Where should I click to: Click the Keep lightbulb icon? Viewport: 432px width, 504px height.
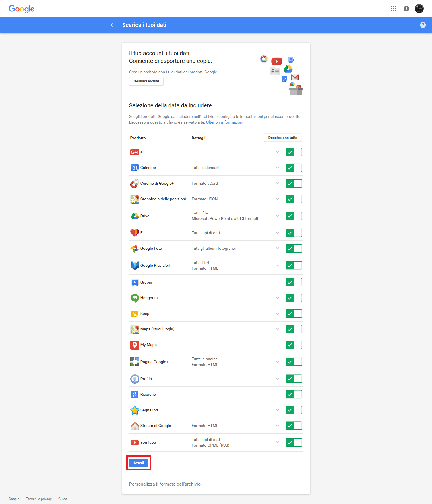[x=135, y=314]
